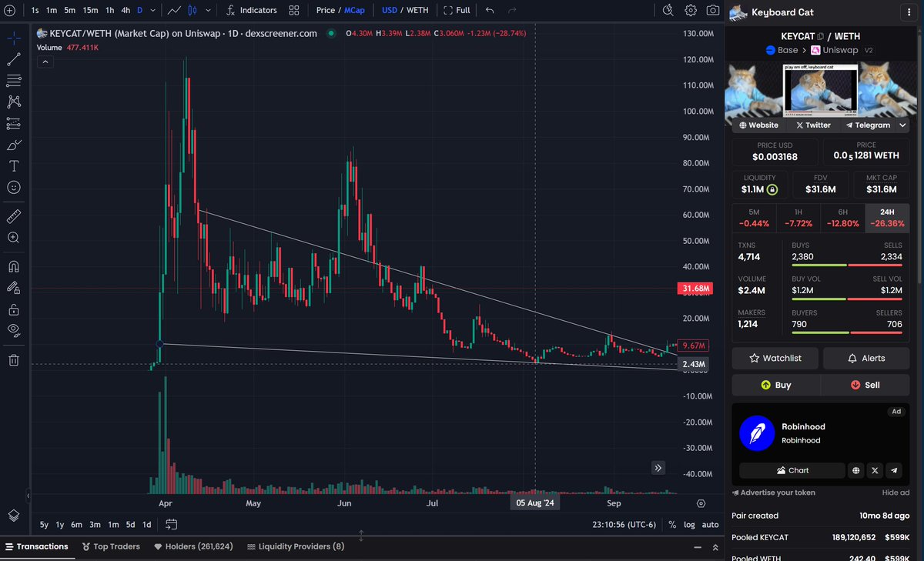The height and width of the screenshot is (561, 924).
Task: Set chart range to 6m
Action: (76, 524)
